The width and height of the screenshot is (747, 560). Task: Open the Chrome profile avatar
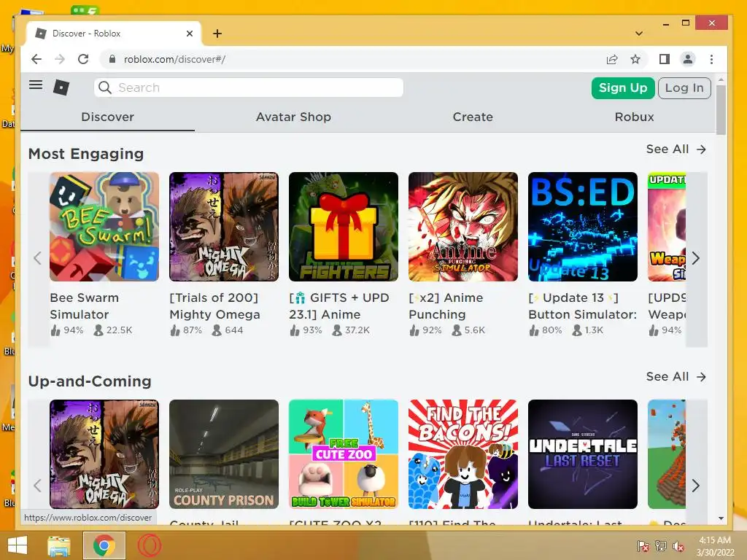[x=688, y=59]
